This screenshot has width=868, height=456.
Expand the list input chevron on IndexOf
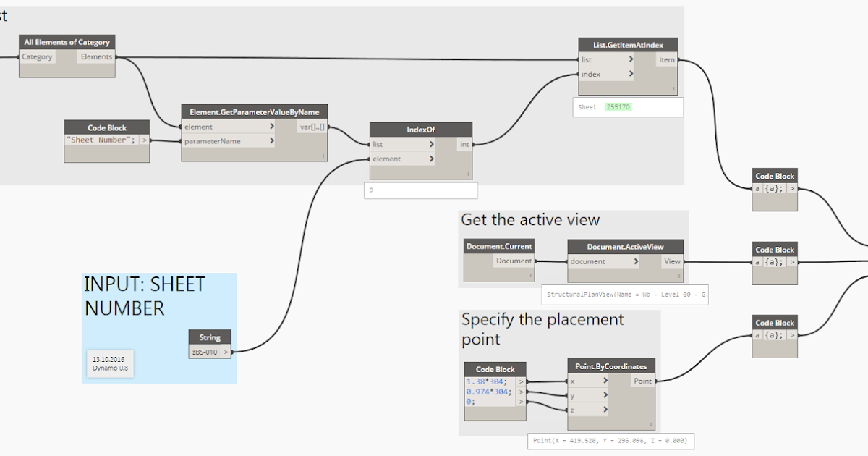coord(431,144)
